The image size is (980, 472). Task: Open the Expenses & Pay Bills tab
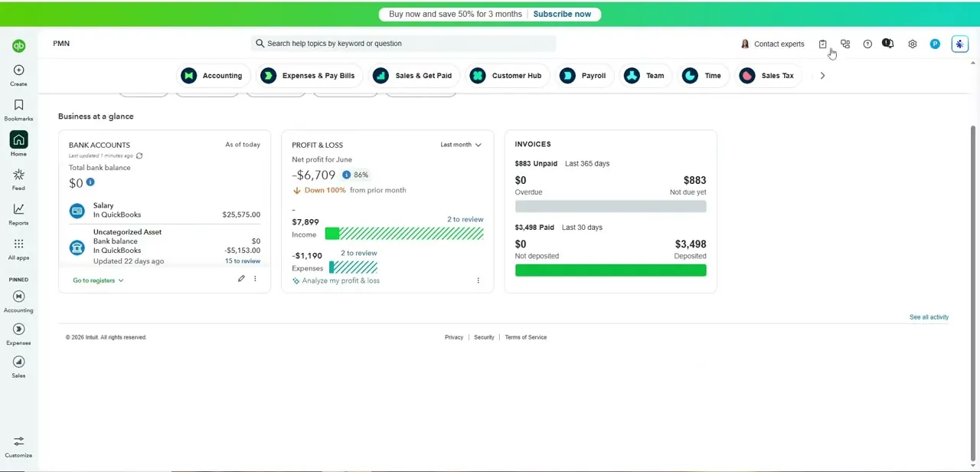tap(309, 76)
